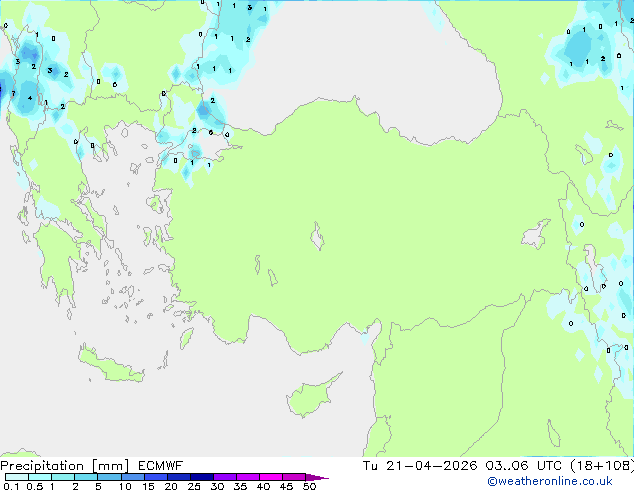
Task: Select the 40 mm bright magenta legend swatch
Action: click(271, 477)
